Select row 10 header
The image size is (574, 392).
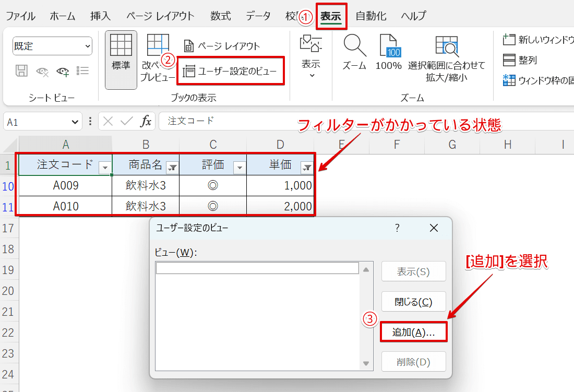pyautogui.click(x=8, y=186)
